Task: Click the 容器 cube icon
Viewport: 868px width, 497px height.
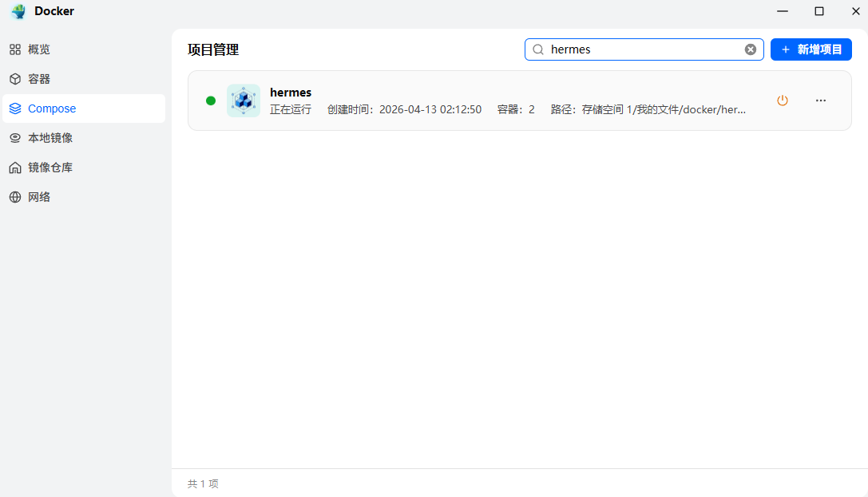Action: pos(15,79)
